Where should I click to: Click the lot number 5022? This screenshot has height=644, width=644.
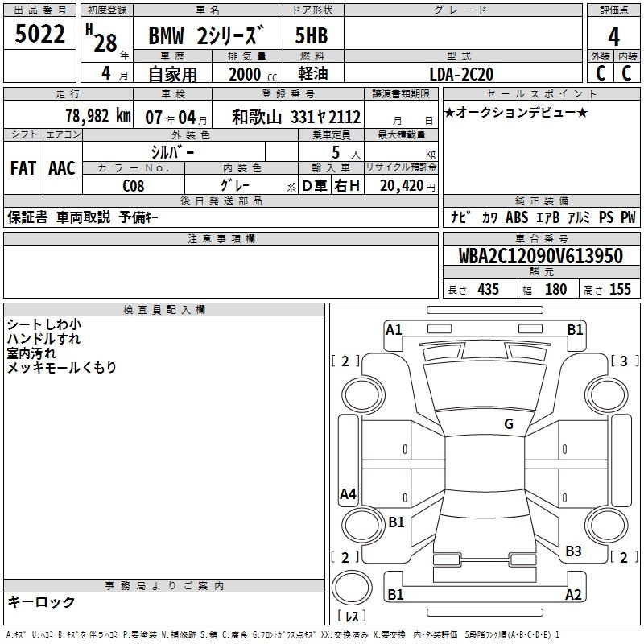click(x=39, y=34)
